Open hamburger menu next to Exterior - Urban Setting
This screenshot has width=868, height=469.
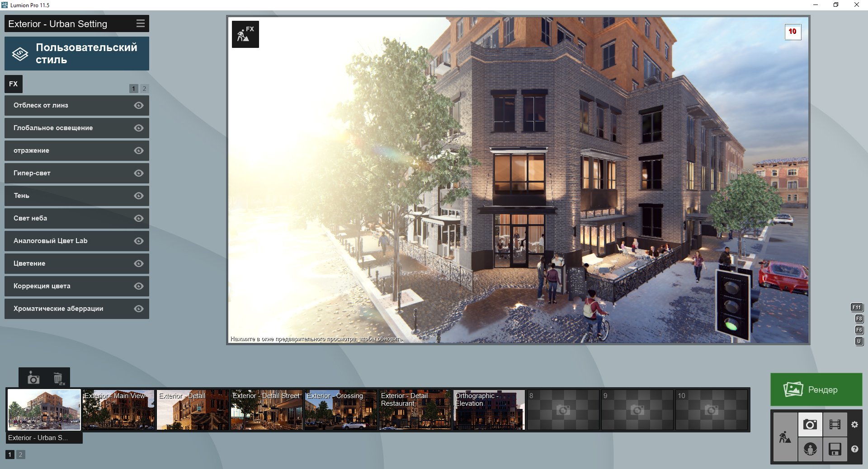141,23
